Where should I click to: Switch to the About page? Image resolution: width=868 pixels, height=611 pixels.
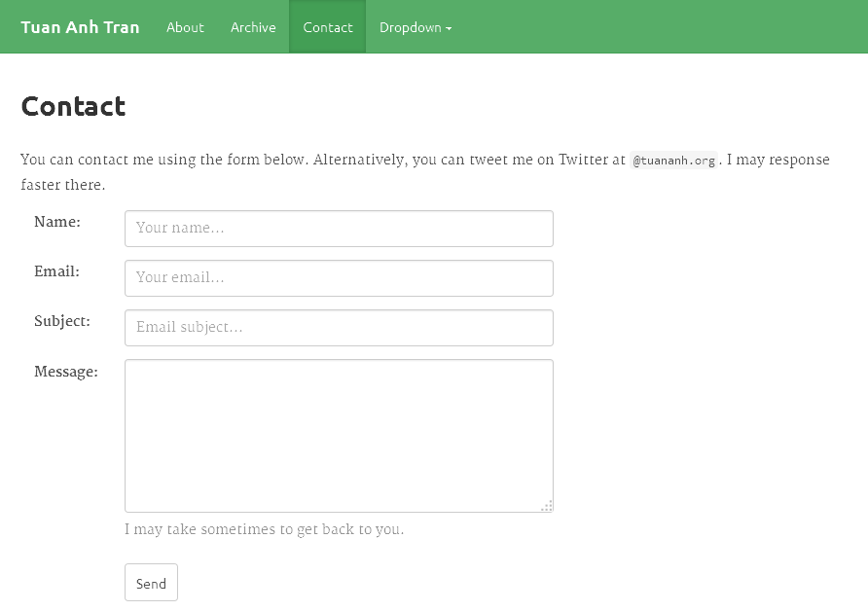185,27
